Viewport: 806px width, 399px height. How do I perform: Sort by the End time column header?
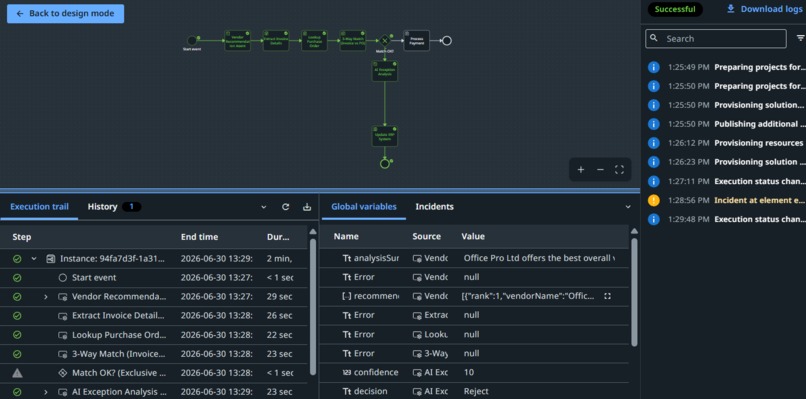click(x=199, y=237)
